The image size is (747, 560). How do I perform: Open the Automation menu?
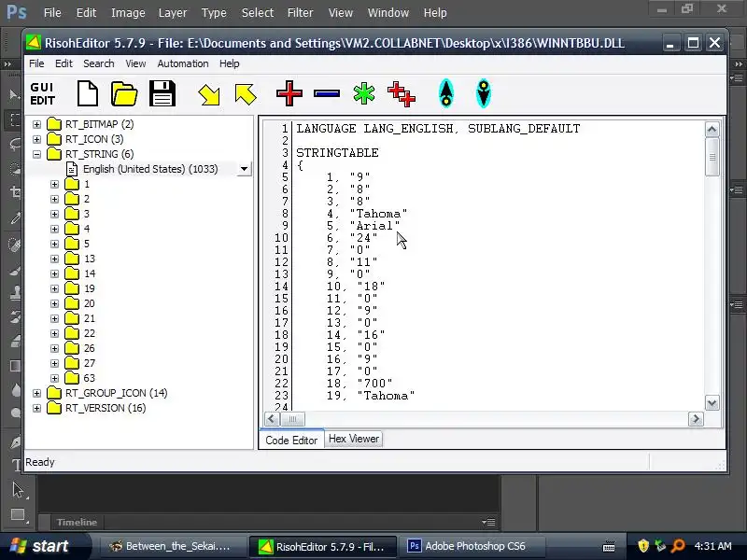click(x=183, y=63)
